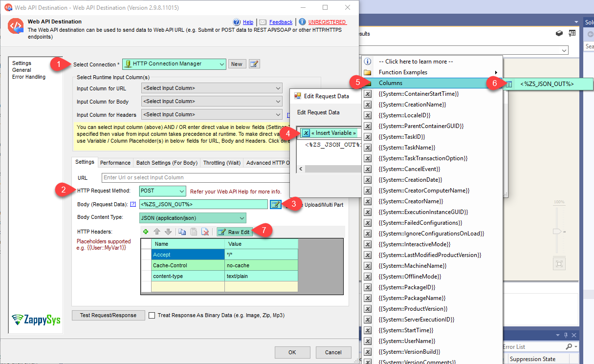The width and height of the screenshot is (594, 364).
Task: Choose <%ZS_JSON_OUT%> from Columns submenu
Action: [548, 84]
